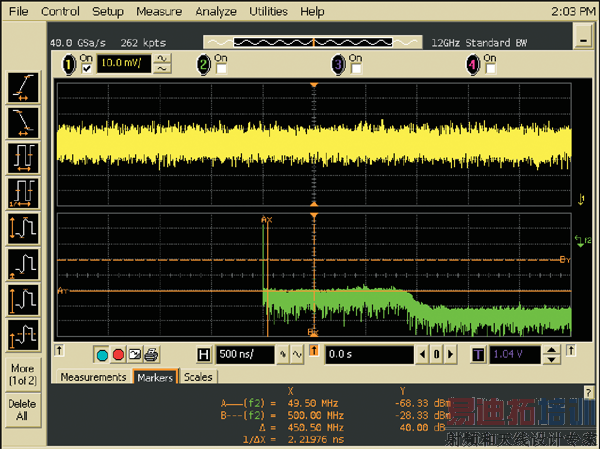The width and height of the screenshot is (600, 449).
Task: Enable the channel 4 On checkbox
Action: tap(491, 69)
